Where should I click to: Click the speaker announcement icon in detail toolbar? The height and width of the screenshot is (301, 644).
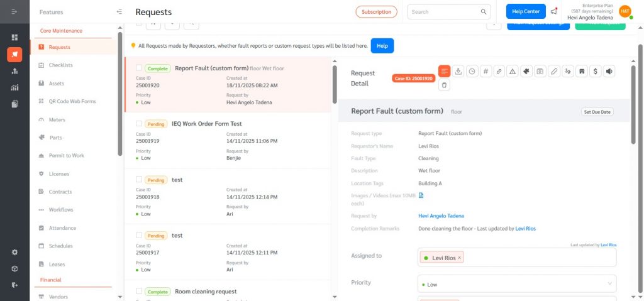609,72
